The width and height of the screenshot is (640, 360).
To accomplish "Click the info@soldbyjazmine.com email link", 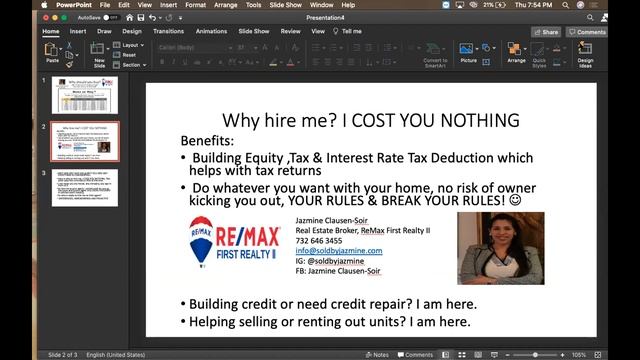I will pyautogui.click(x=339, y=251).
